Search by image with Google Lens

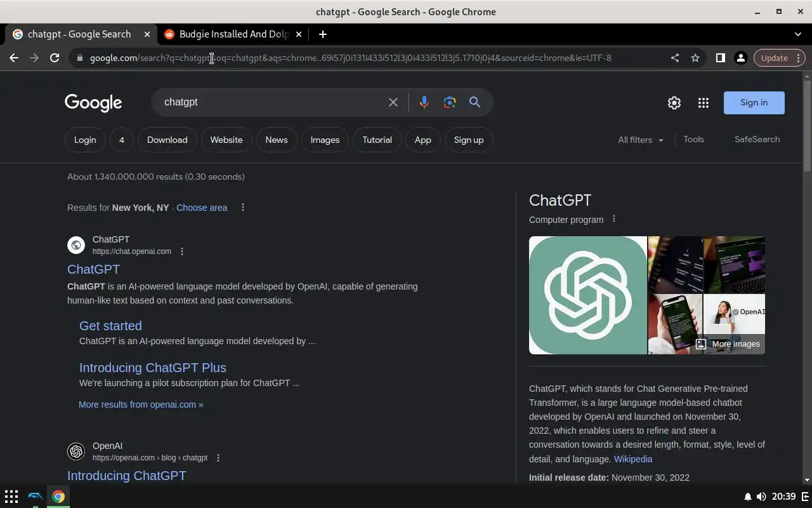450,102
